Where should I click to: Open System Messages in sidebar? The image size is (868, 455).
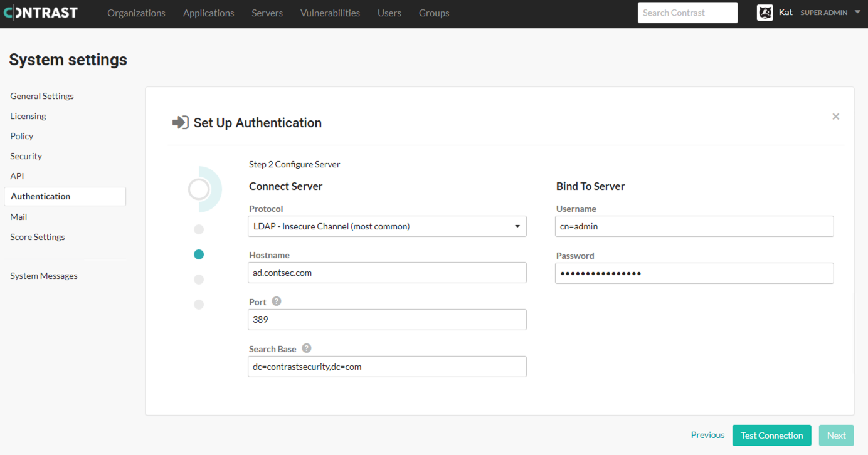44,276
